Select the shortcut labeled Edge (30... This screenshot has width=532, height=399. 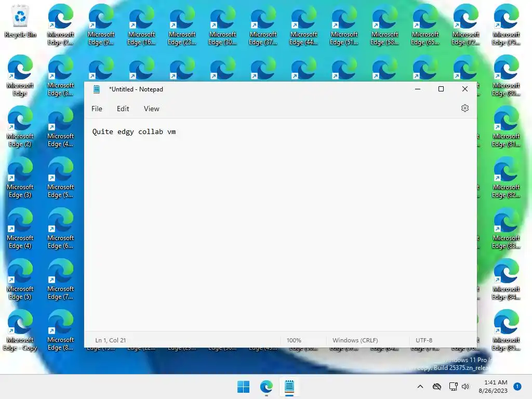222,25
